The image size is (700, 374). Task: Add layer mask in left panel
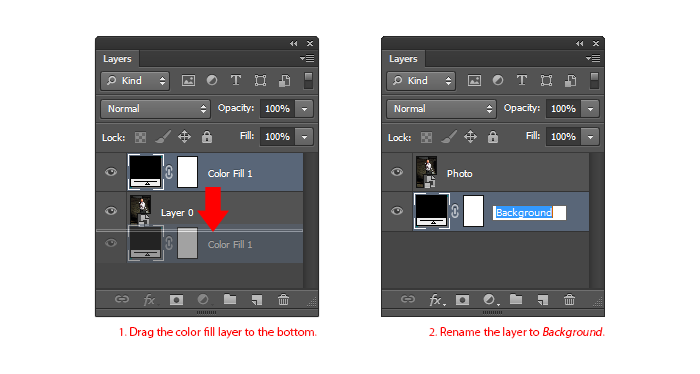tap(177, 300)
